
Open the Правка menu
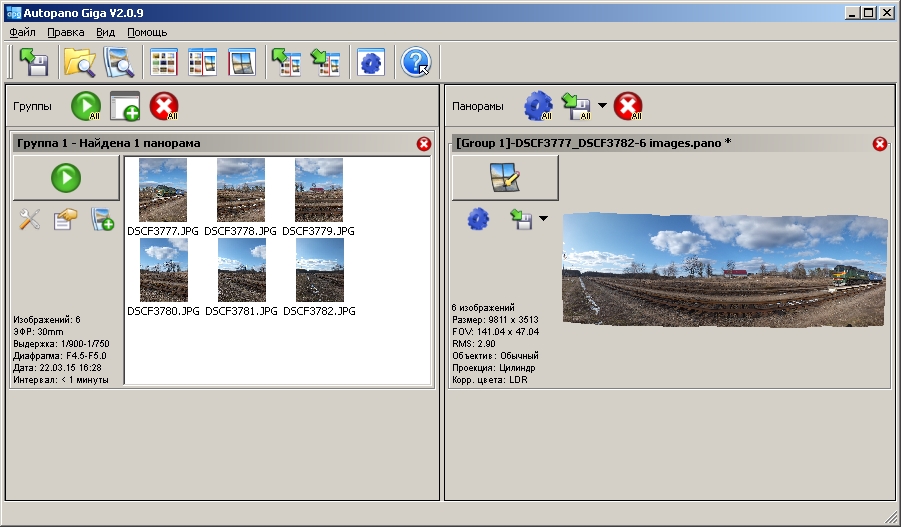[66, 32]
